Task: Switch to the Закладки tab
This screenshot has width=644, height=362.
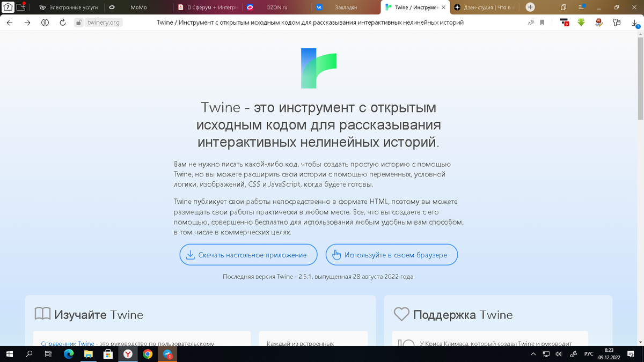Action: [x=346, y=8]
